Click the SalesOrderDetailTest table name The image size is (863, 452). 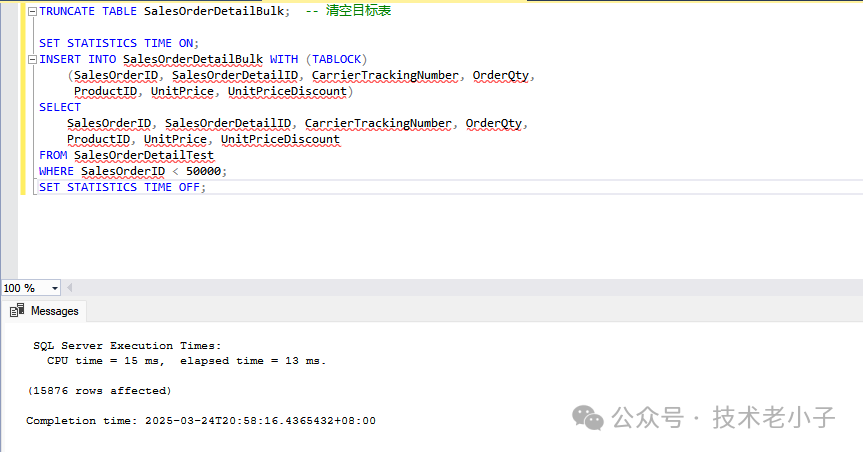pos(144,155)
